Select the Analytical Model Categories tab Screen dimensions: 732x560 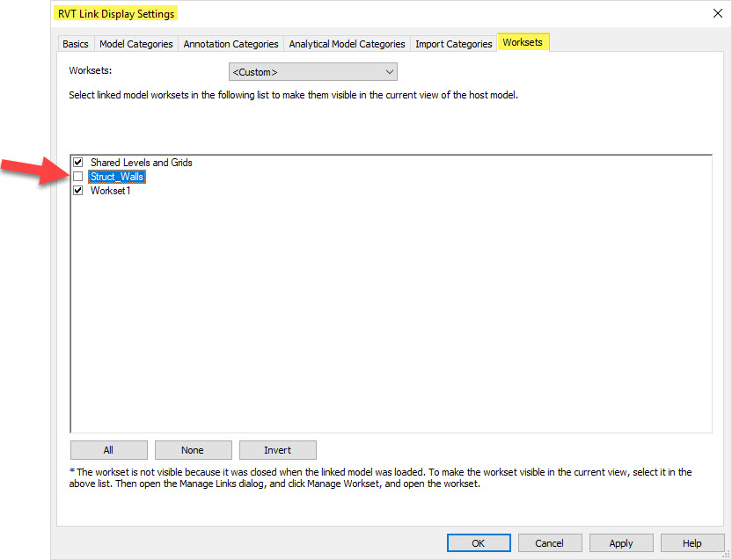click(x=347, y=44)
